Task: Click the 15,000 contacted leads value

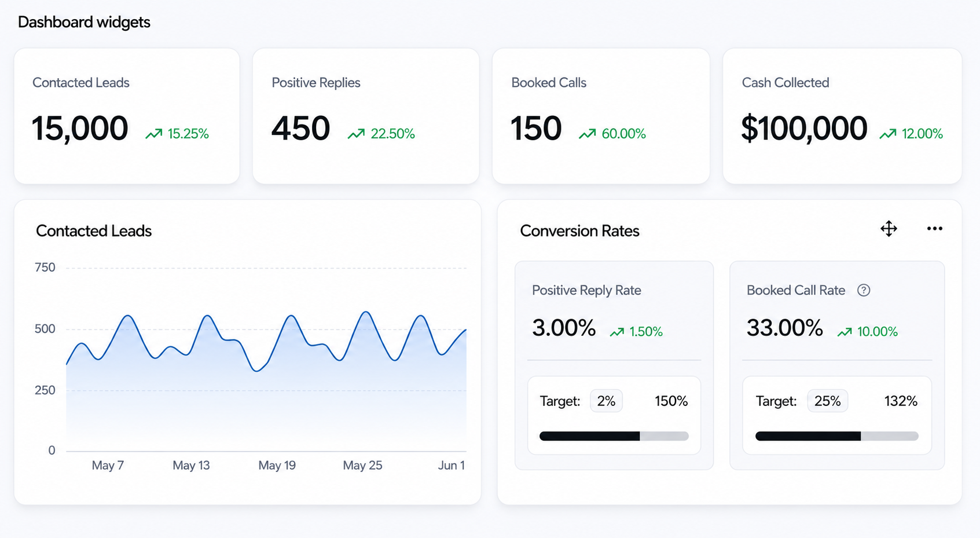Action: coord(80,129)
